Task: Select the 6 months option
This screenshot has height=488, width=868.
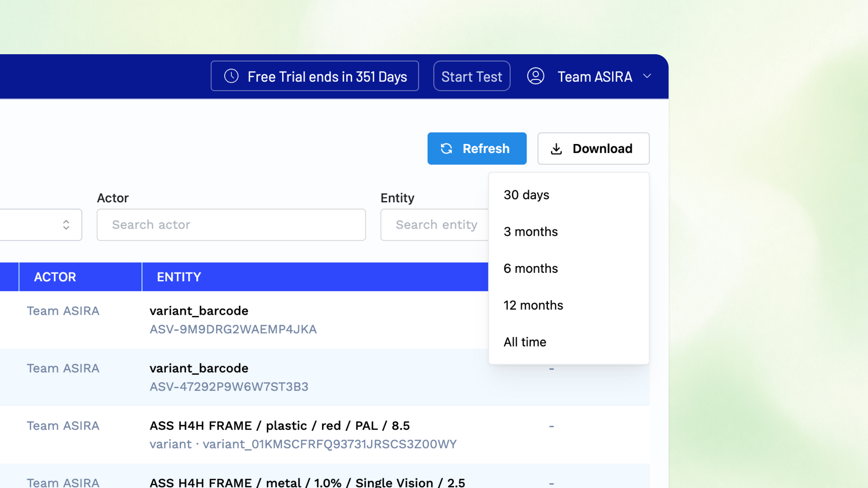Action: 569,268
